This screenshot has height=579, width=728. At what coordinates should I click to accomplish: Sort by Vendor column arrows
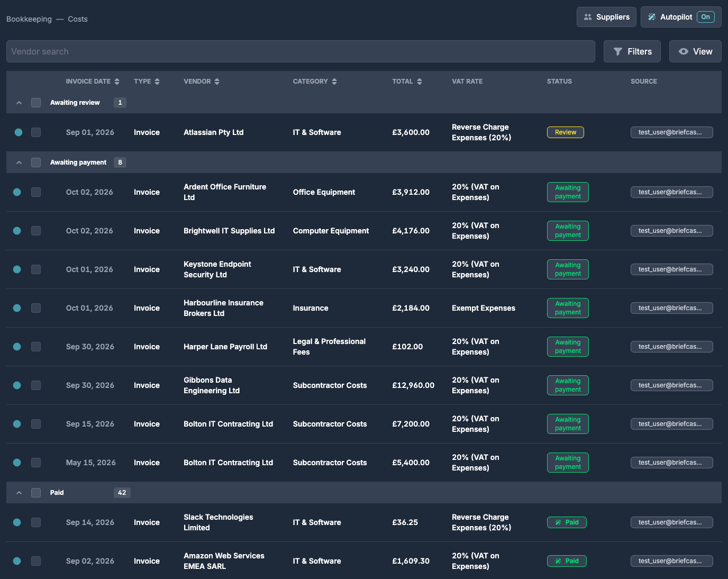(x=217, y=82)
